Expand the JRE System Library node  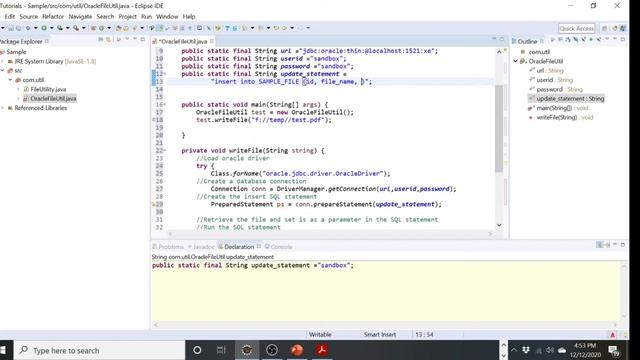tap(3, 61)
